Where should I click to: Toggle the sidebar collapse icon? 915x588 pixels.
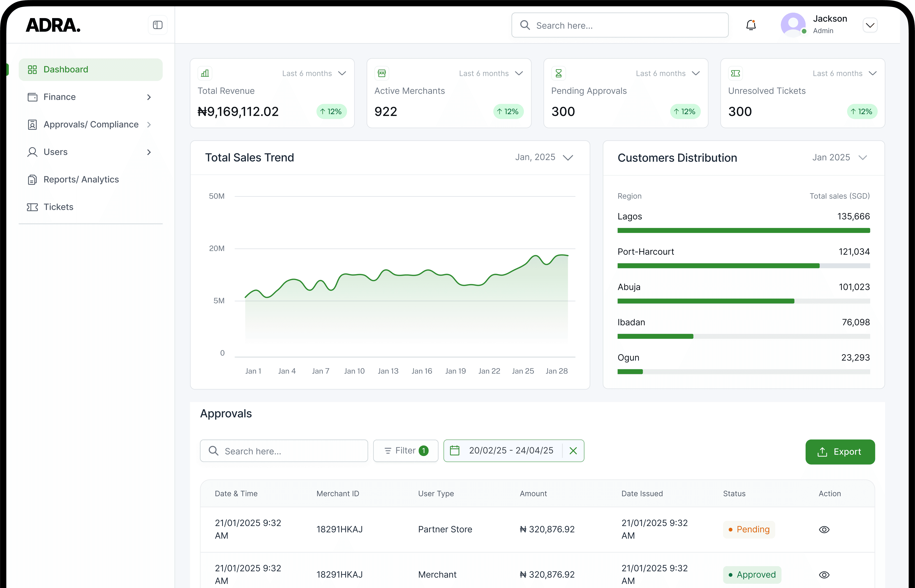click(x=157, y=25)
